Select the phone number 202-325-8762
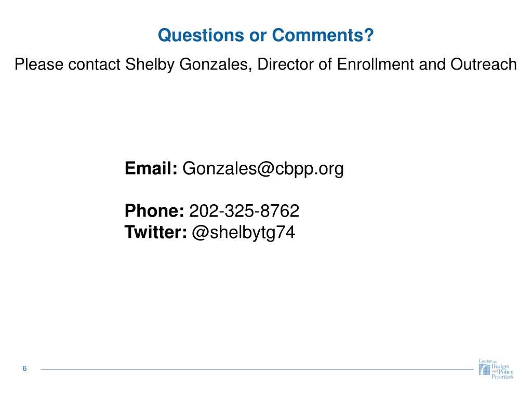Image resolution: width=532 pixels, height=399 pixels. coord(244,211)
